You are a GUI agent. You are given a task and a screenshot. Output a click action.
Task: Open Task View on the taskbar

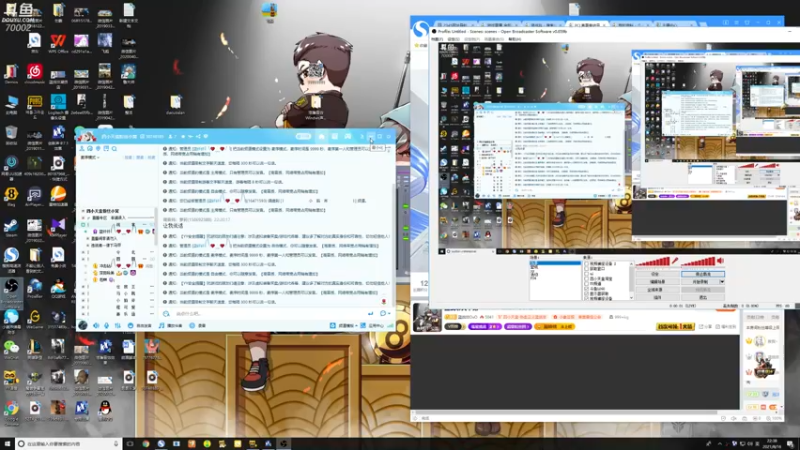(x=130, y=443)
